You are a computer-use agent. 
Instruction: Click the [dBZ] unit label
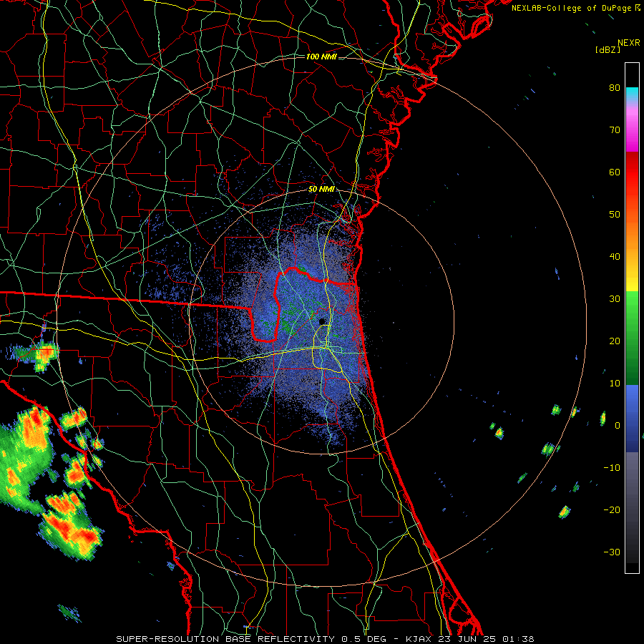(608, 50)
